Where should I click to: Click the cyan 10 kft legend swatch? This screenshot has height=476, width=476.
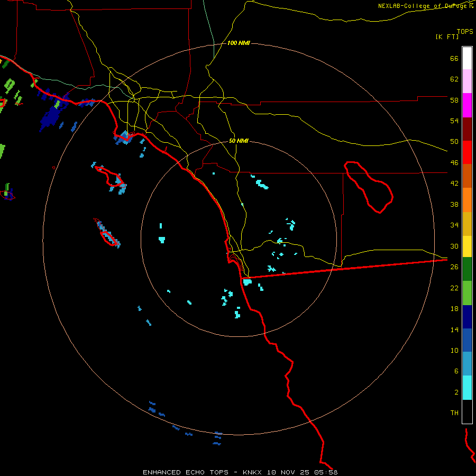tap(467, 388)
